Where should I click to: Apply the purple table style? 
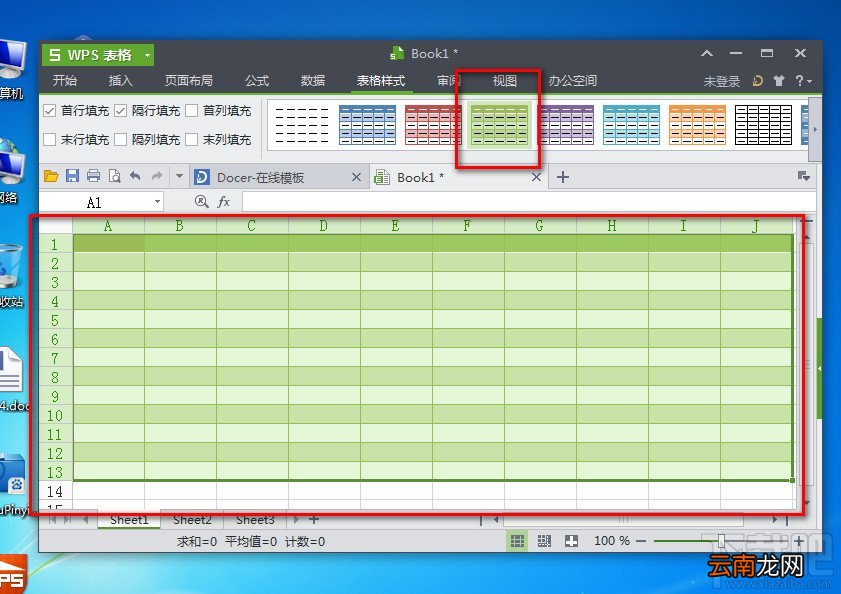[565, 125]
